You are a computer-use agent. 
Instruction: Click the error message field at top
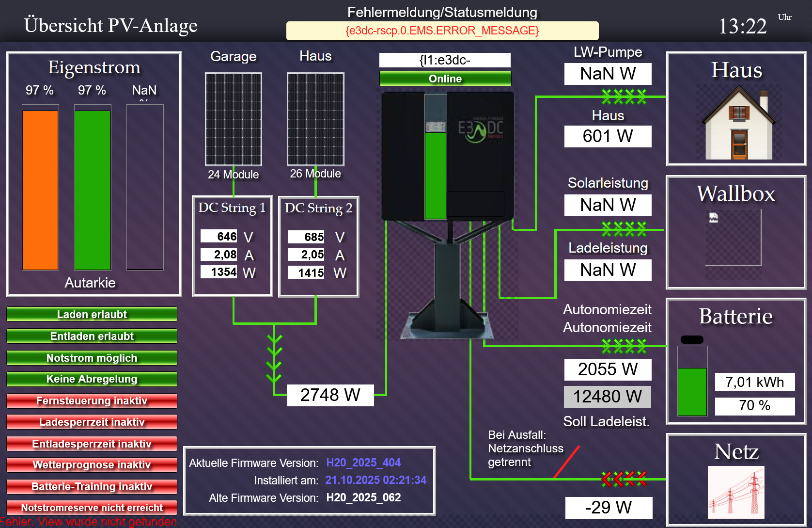tap(442, 31)
